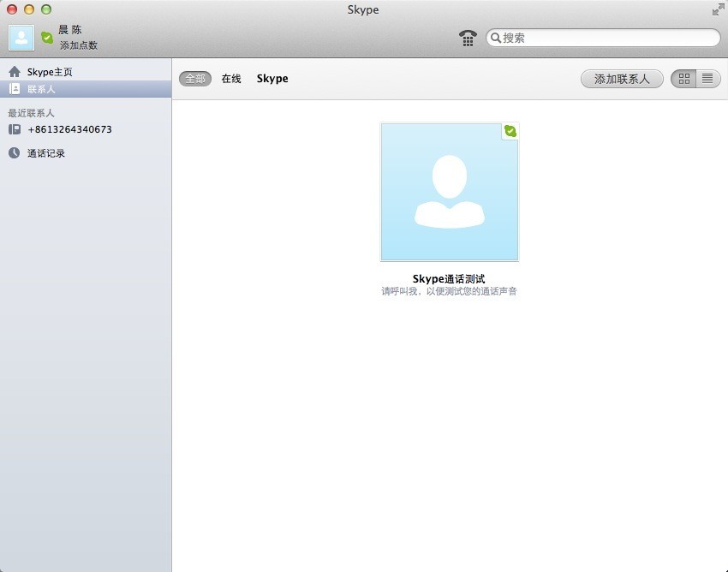Screen dimensions: 728x572
Task: Click the Skype主页 home icon
Action: click(x=15, y=72)
